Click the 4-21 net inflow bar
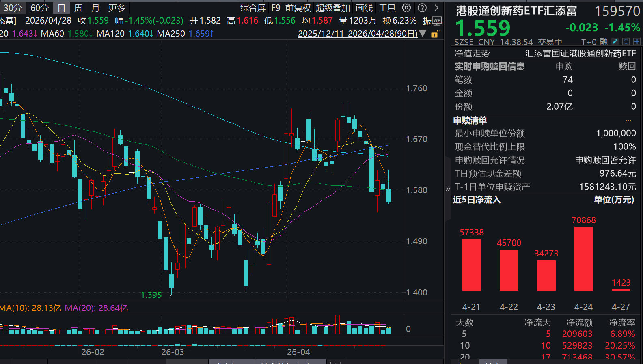 click(472, 265)
